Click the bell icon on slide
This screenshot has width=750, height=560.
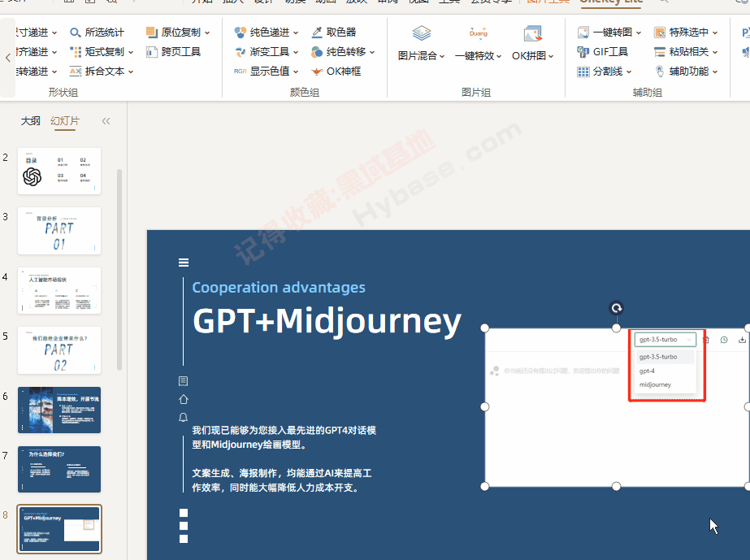(183, 418)
